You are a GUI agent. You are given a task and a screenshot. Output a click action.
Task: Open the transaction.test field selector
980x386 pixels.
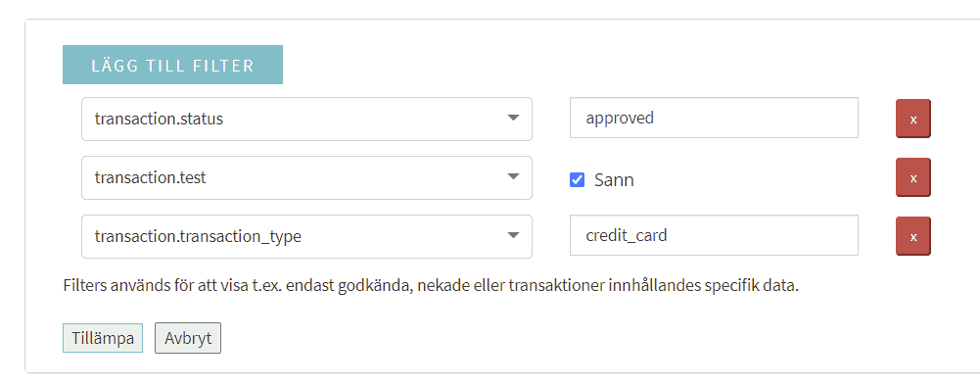306,177
